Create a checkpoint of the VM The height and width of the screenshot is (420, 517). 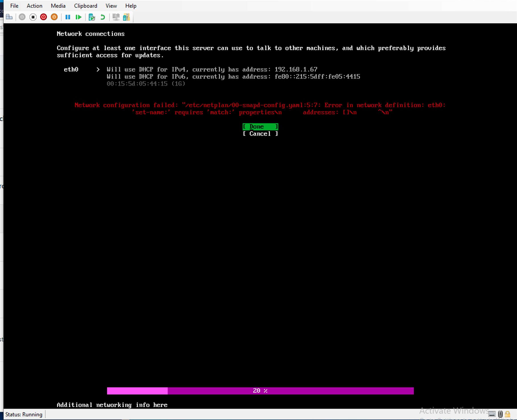tap(92, 17)
